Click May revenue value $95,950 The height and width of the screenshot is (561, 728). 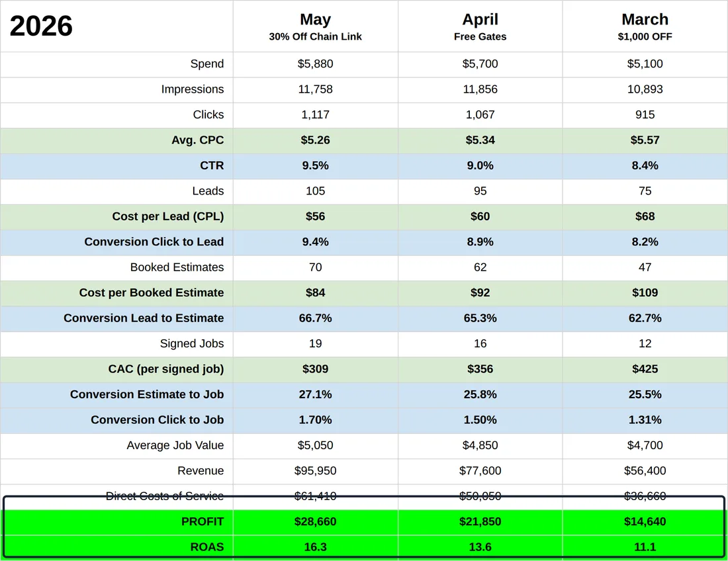(x=315, y=470)
